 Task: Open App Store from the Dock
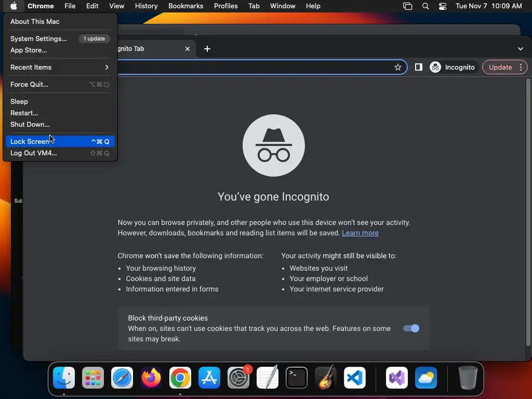209,378
